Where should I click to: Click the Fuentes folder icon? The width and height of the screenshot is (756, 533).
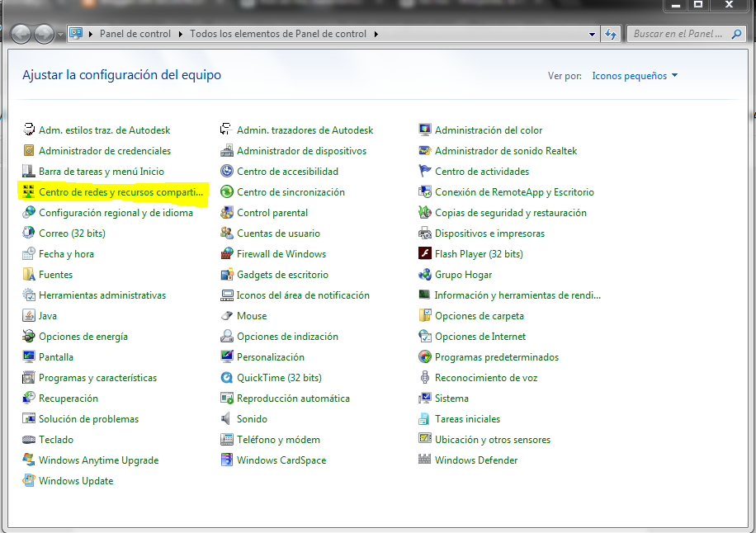pyautogui.click(x=29, y=274)
